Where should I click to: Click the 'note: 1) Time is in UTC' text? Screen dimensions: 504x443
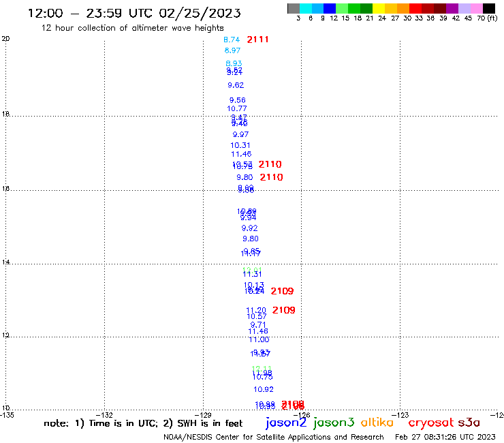101,423
